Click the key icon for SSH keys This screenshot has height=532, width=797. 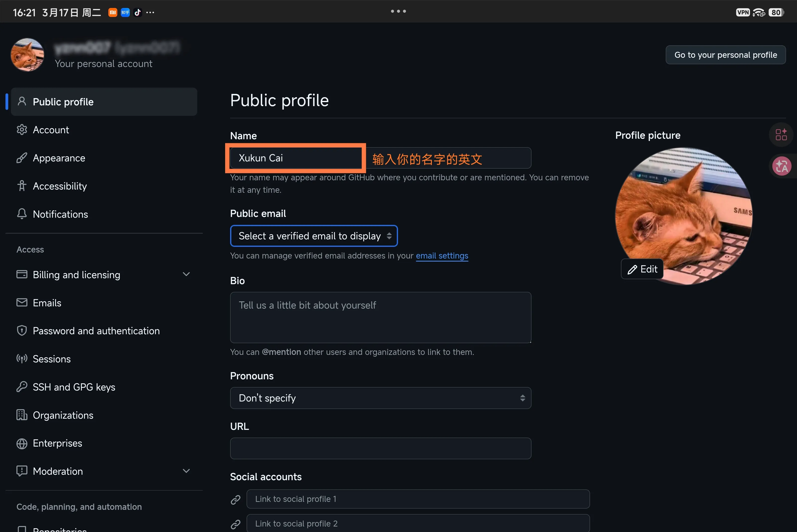(x=22, y=387)
